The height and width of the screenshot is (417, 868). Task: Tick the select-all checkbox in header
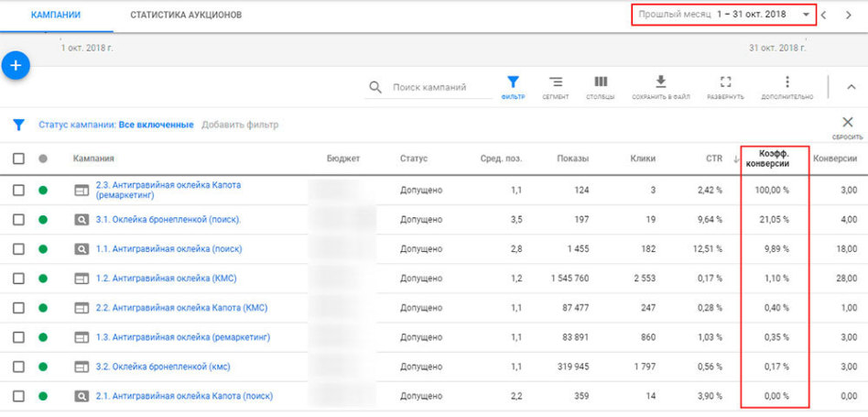pyautogui.click(x=19, y=159)
